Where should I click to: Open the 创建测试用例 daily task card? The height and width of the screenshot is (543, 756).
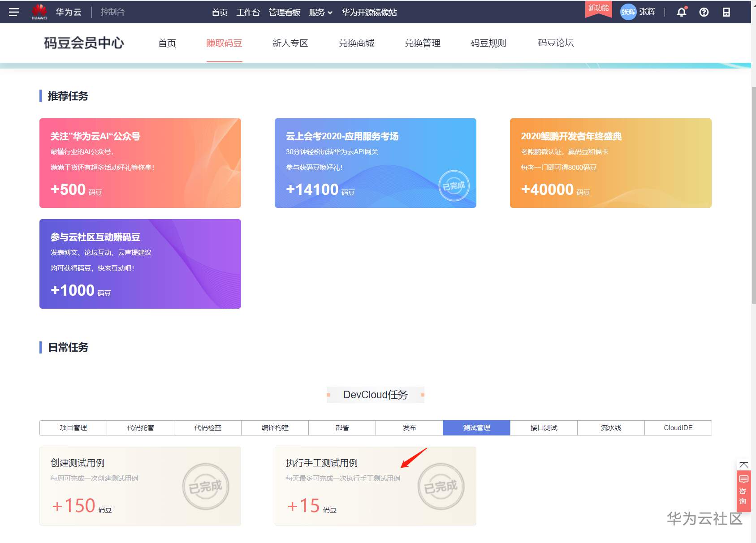pyautogui.click(x=140, y=486)
